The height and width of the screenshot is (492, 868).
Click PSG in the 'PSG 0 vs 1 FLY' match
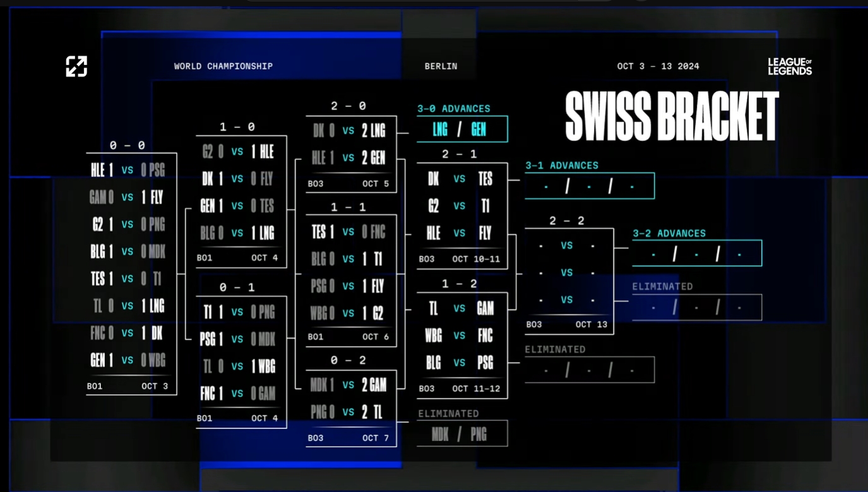(x=319, y=286)
